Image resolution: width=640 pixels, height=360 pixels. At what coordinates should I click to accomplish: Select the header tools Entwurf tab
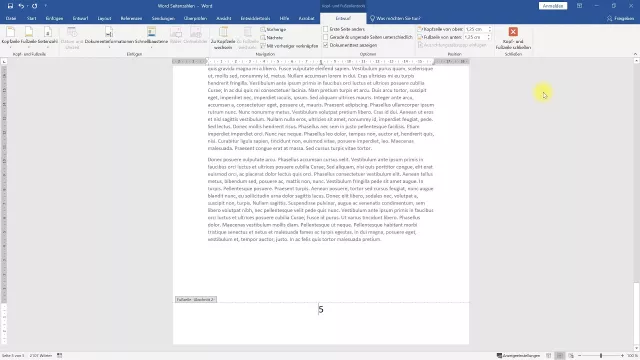[x=343, y=18]
